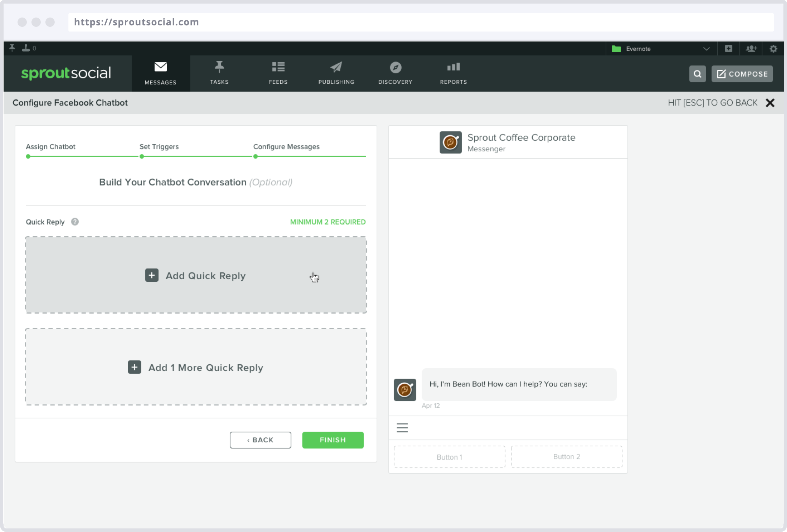This screenshot has height=532, width=787.
Task: Click the invite team members icon
Action: (751, 49)
